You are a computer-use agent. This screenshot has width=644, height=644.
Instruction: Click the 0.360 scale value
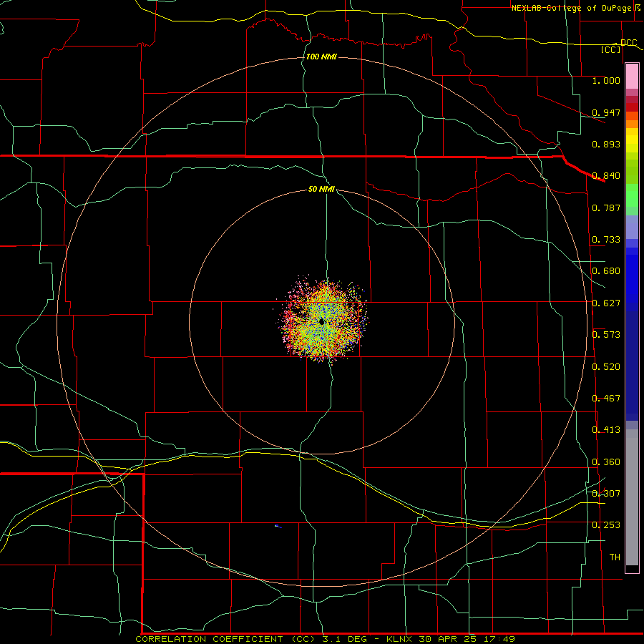[606, 462]
